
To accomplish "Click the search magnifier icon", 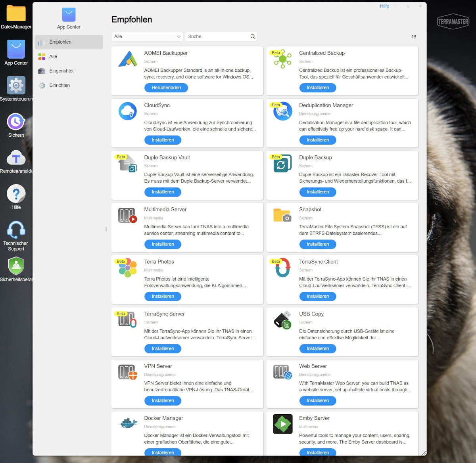I will pos(253,36).
